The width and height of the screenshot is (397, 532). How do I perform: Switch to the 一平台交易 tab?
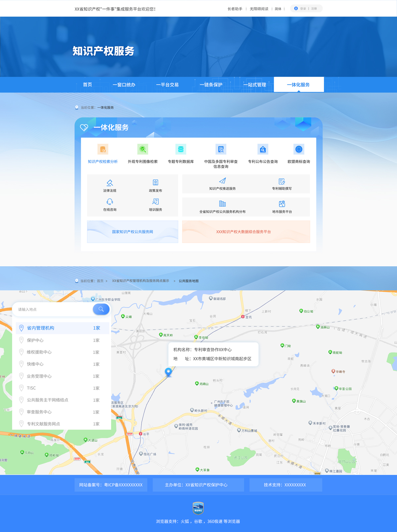click(x=167, y=85)
